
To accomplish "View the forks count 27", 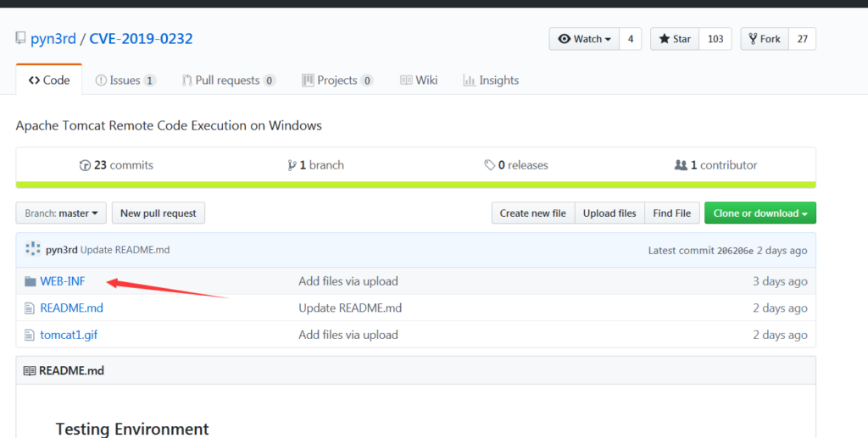I will pyautogui.click(x=802, y=39).
